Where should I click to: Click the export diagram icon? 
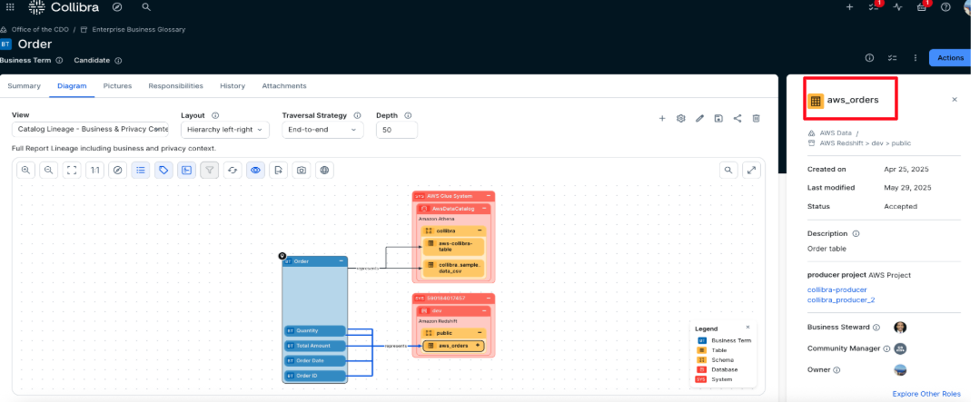tap(279, 169)
